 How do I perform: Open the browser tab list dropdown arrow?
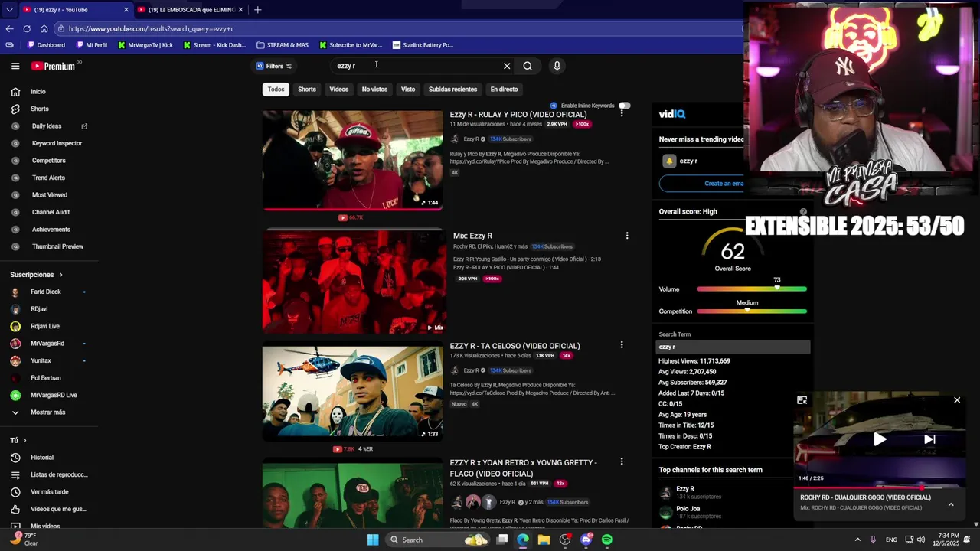coord(9,10)
